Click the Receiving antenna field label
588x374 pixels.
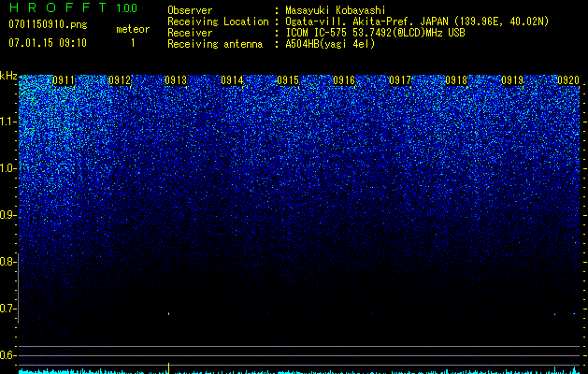[x=215, y=44]
